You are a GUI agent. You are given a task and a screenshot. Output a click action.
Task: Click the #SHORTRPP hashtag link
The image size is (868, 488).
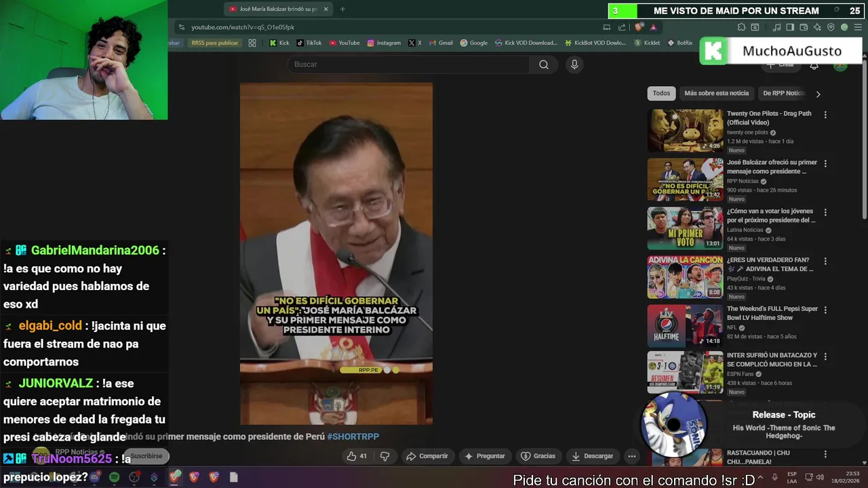click(x=353, y=436)
